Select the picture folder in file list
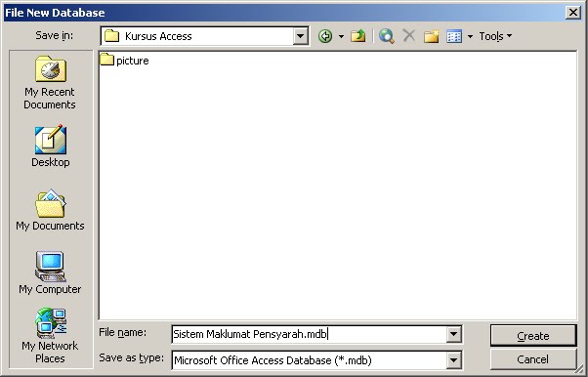This screenshot has height=377, width=588. pos(124,60)
